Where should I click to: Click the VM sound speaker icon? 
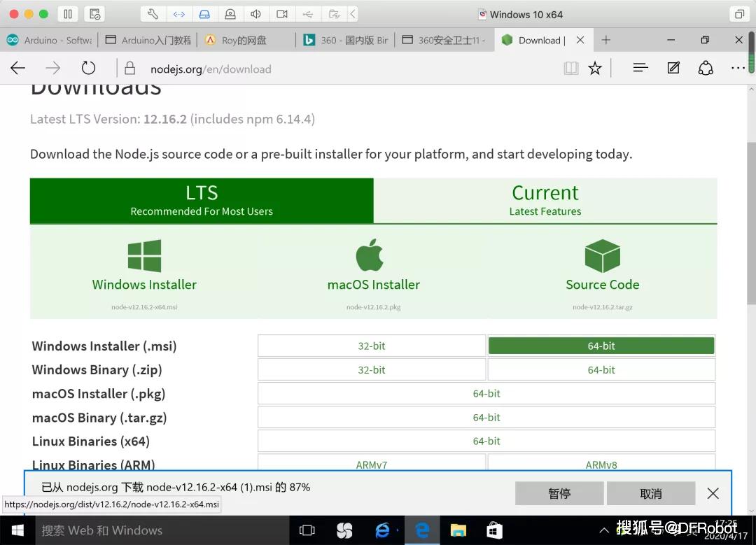point(256,14)
